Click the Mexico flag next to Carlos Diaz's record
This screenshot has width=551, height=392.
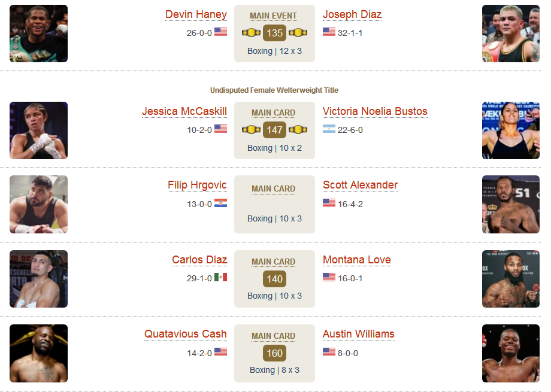220,278
